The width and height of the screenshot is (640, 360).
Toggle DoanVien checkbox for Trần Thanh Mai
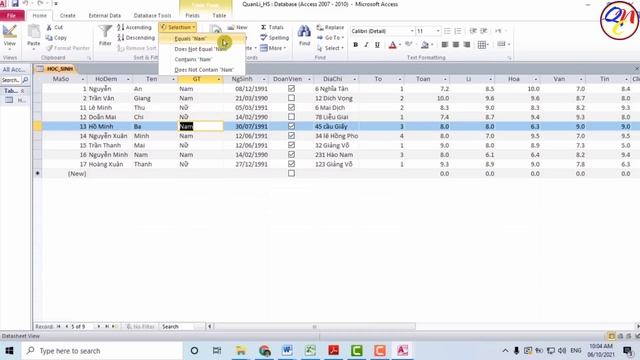point(291,145)
